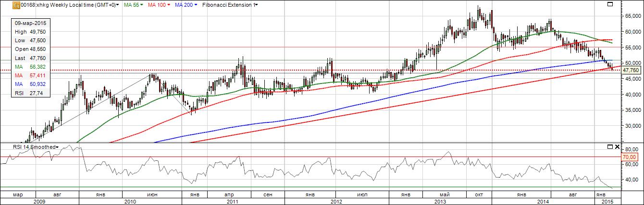This screenshot has width=644, height=205.
Task: Click the 2014 year label on the time axis
Action: point(543,201)
